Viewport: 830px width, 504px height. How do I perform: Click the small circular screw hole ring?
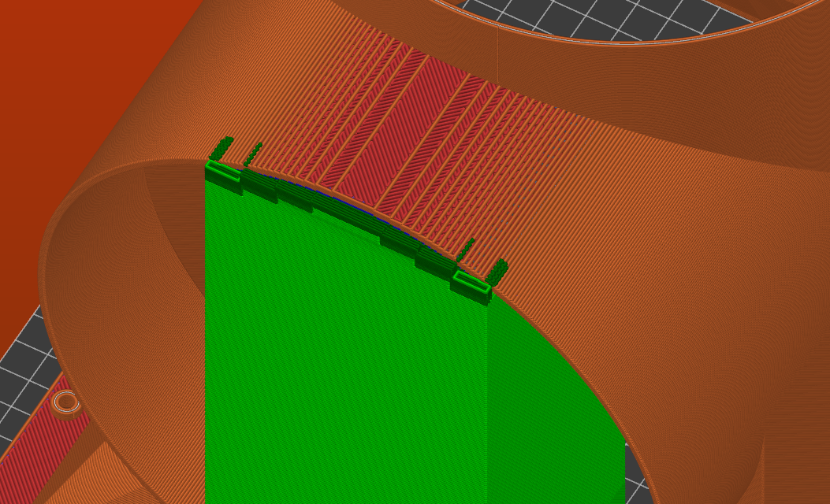(66, 402)
